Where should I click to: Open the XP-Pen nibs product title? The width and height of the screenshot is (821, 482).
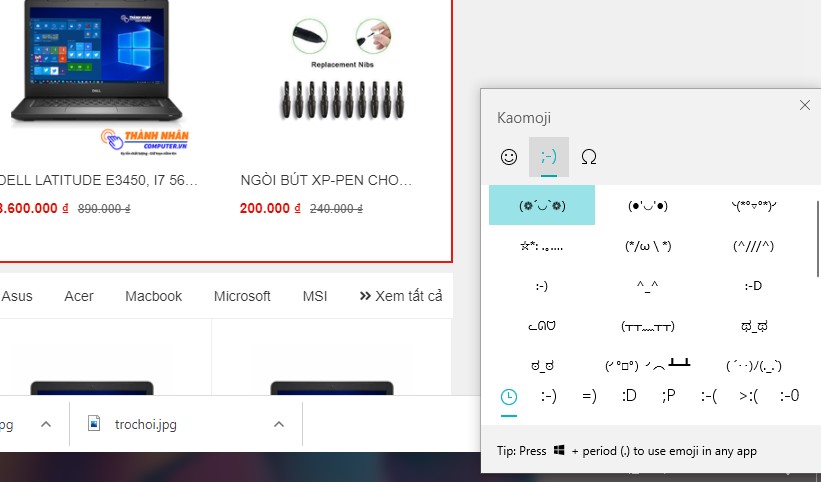click(326, 180)
